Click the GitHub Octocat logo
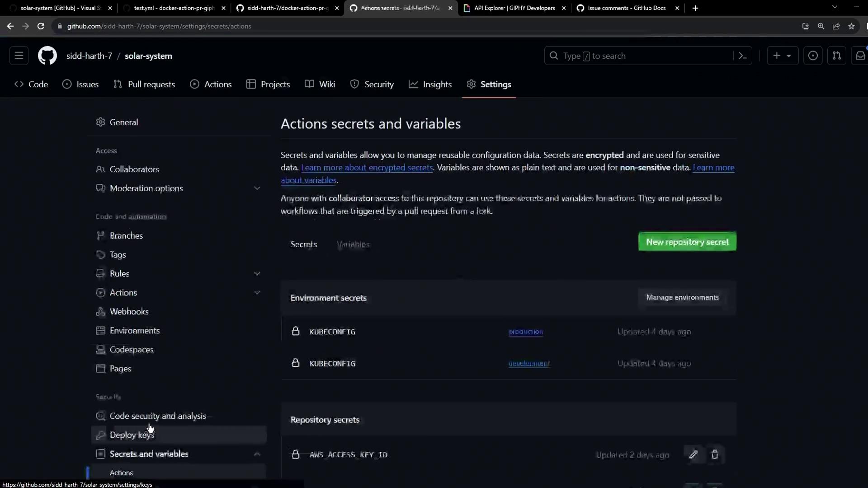This screenshot has width=868, height=488. point(47,56)
